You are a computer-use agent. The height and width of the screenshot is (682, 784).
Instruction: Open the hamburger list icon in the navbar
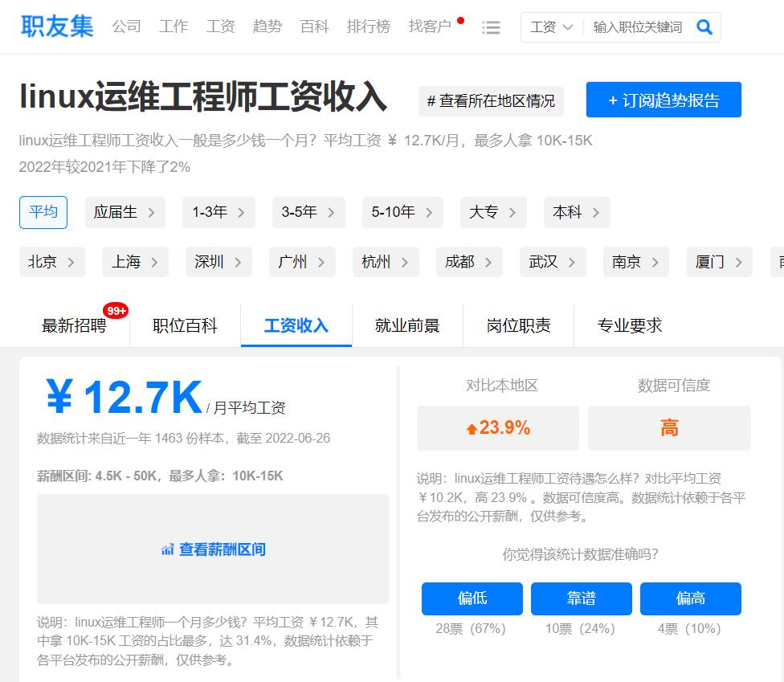coord(491,27)
